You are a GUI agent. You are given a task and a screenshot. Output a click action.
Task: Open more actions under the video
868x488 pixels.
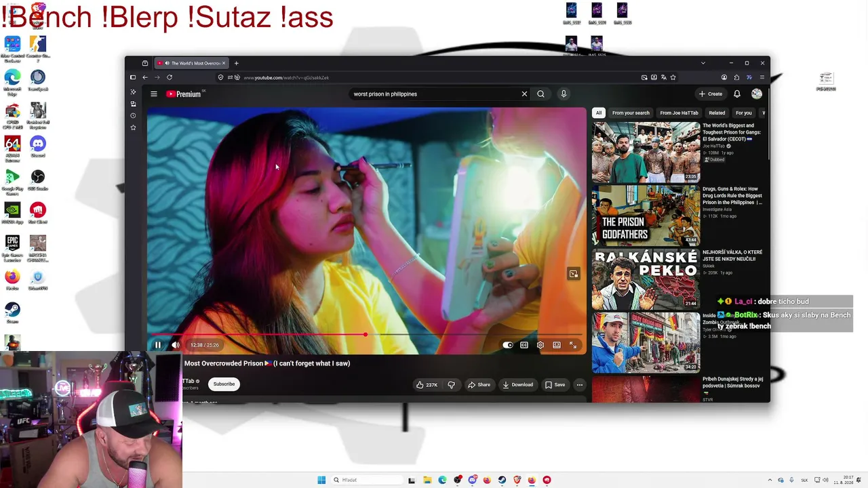pos(580,385)
